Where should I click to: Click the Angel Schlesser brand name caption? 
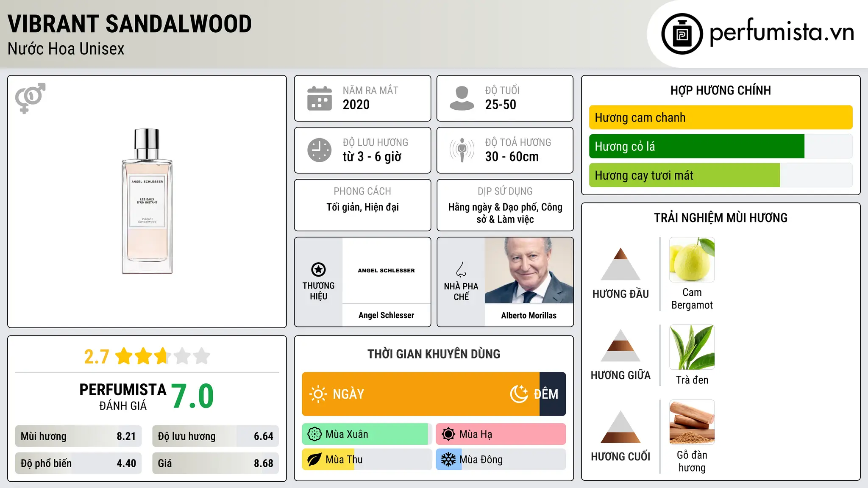coord(387,315)
